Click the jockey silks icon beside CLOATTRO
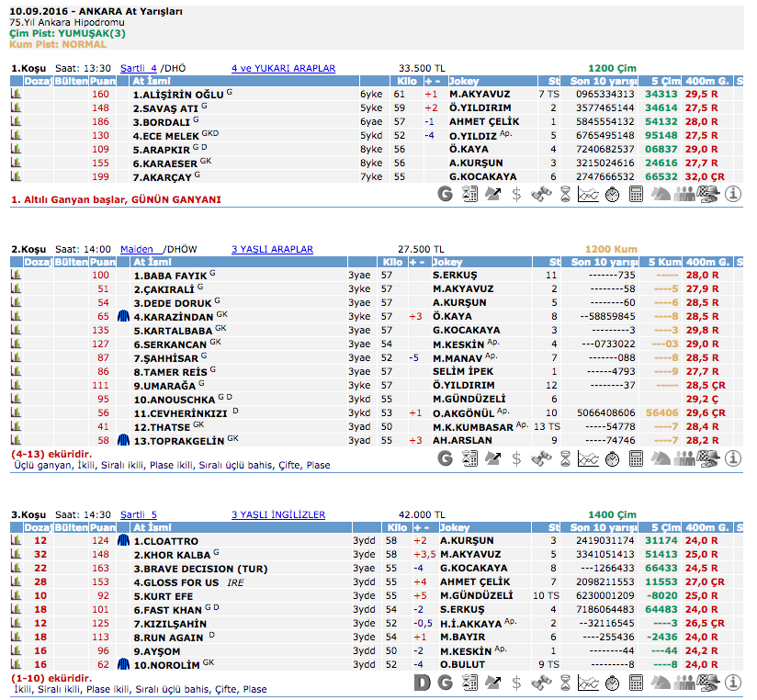Screen dimensions: 757x700 [123, 541]
